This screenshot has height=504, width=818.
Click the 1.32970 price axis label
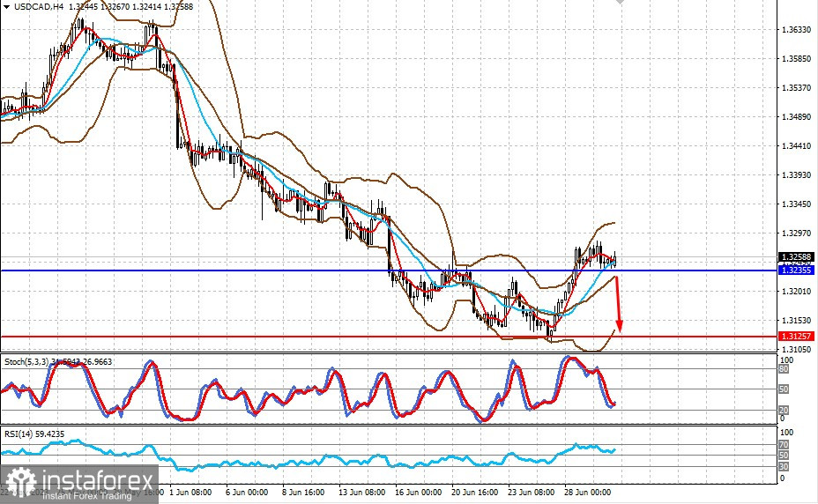796,233
